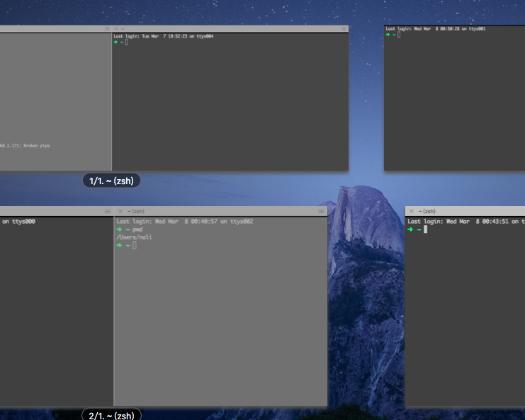Click the green prompt arrow before "pwd"
Image resolution: width=525 pixels, height=420 pixels.
119,229
